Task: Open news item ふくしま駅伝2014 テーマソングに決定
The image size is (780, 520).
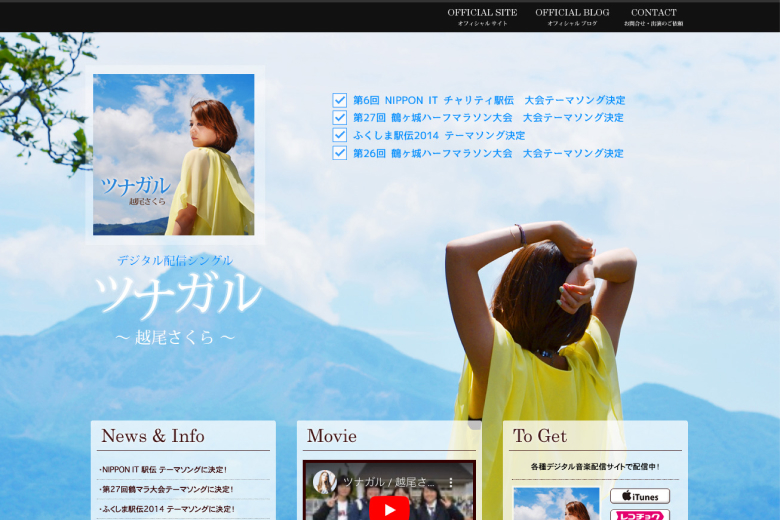Action: (167, 509)
